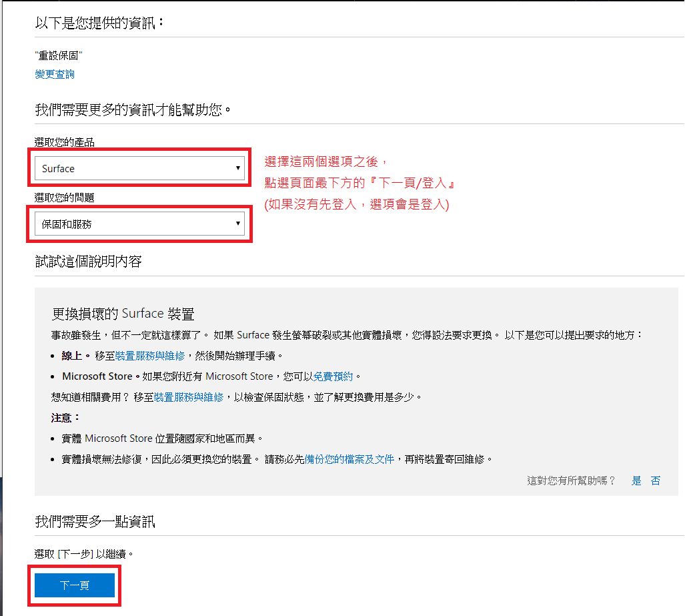Image resolution: width=685 pixels, height=616 pixels.
Task: Click the text 選取 [下一步] 以繼續
Action: [x=83, y=554]
